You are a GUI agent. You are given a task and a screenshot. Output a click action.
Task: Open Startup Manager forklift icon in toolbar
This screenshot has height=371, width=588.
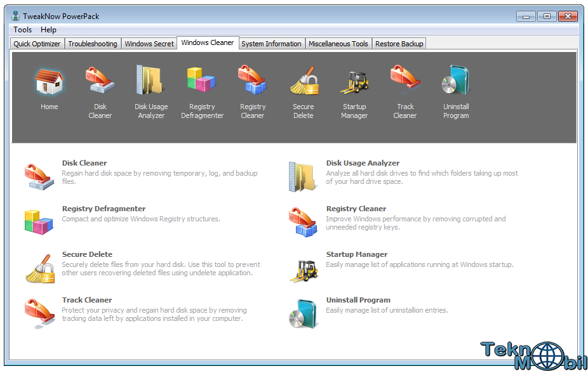pos(354,82)
